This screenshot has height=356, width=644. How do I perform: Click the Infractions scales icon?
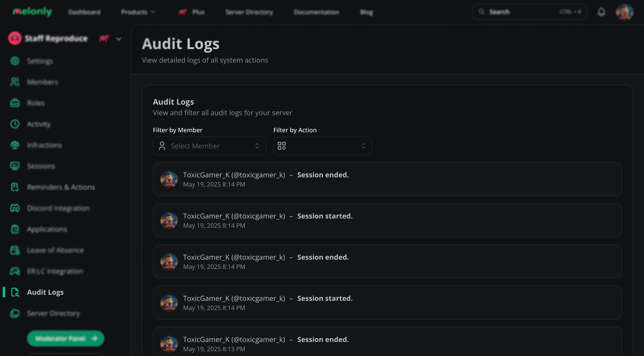click(15, 145)
